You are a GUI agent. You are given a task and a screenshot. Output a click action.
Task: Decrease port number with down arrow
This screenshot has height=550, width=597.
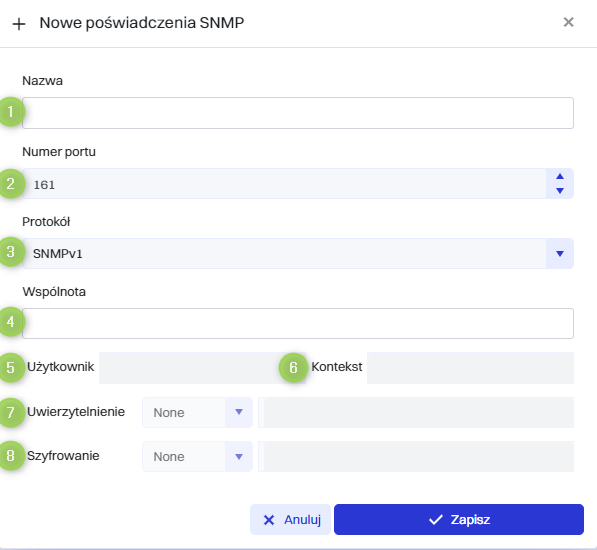point(560,190)
